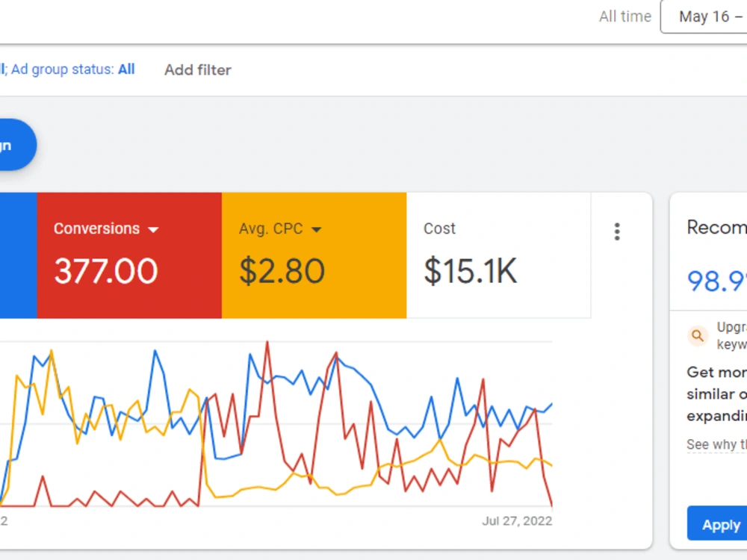Open the three-dot chart options menu
Viewport: 747px width, 560px height.
pos(617,231)
